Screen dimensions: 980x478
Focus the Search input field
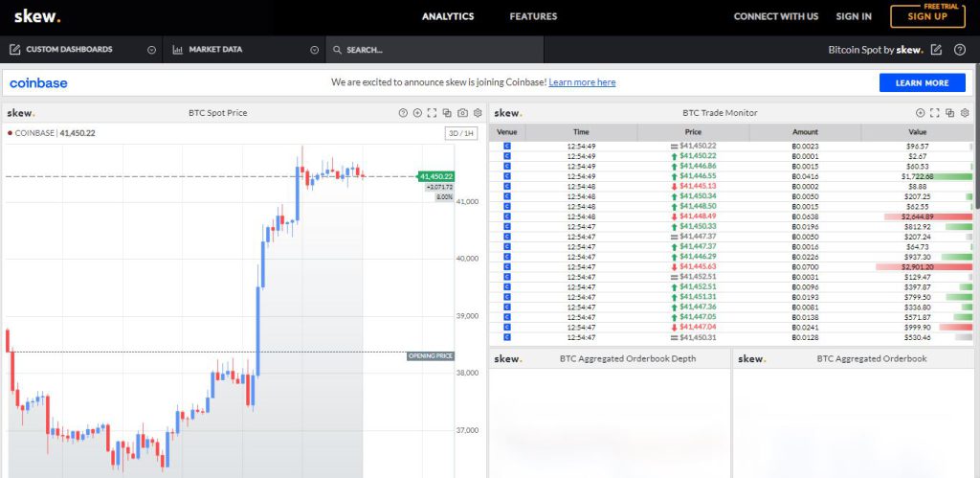point(434,50)
